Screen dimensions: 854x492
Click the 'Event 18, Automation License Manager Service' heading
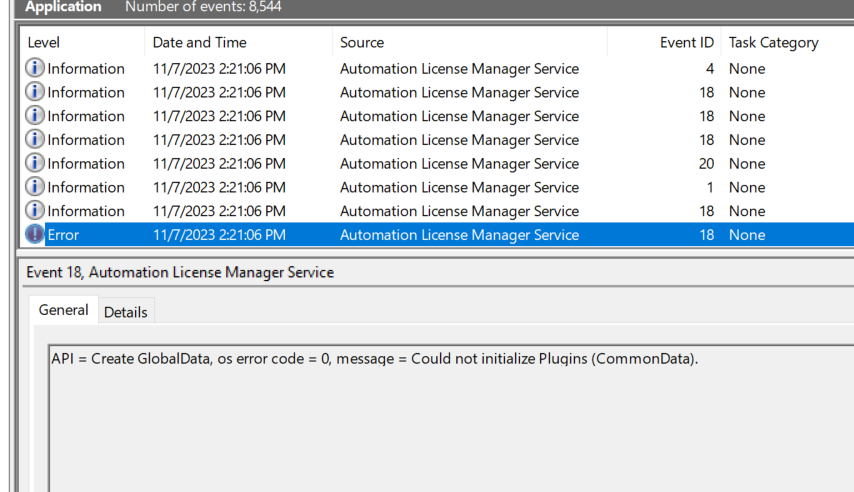180,272
